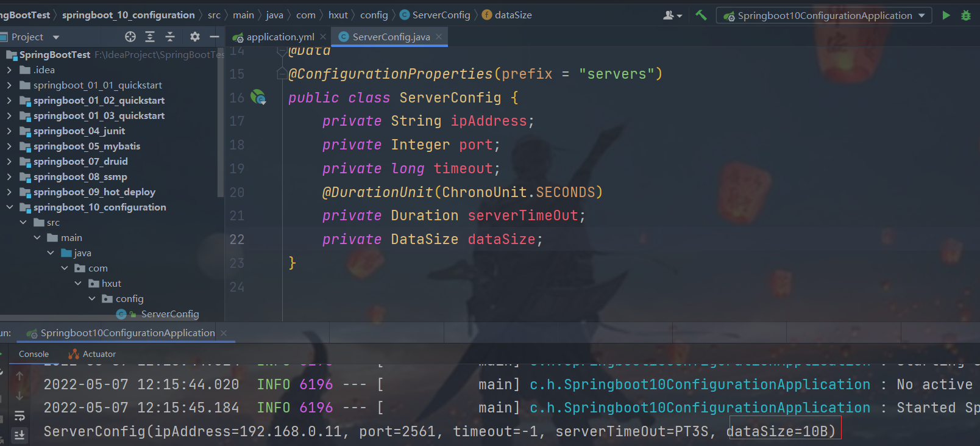The width and height of the screenshot is (980, 446).
Task: Click the ServerConfig class icon in the breadcrumb
Action: (405, 15)
